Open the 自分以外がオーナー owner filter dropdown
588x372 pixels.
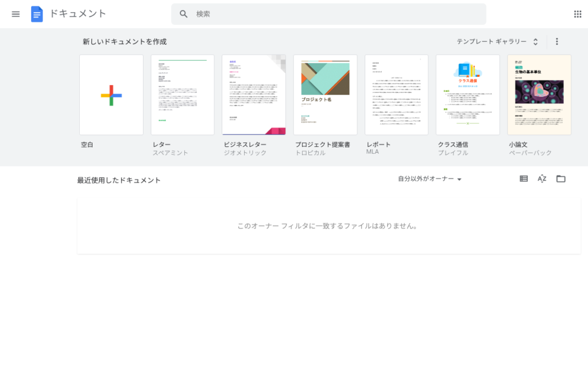[x=430, y=179]
